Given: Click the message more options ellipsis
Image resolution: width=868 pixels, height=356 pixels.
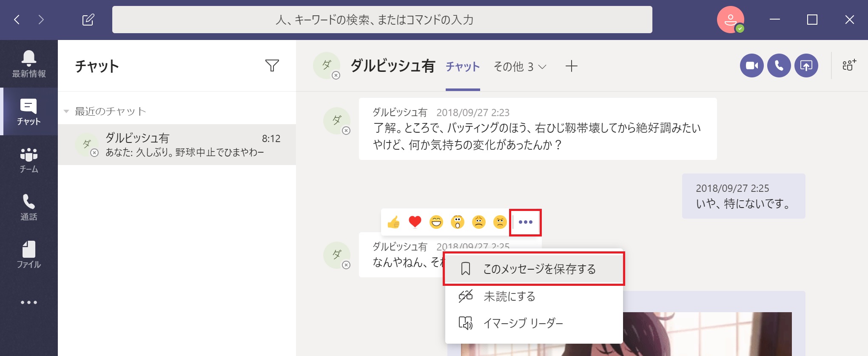Looking at the screenshot, I should [x=526, y=222].
